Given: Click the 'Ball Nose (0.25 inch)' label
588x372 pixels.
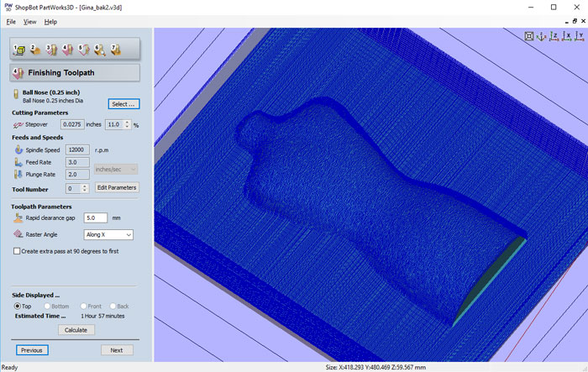Looking at the screenshot, I should (51, 92).
